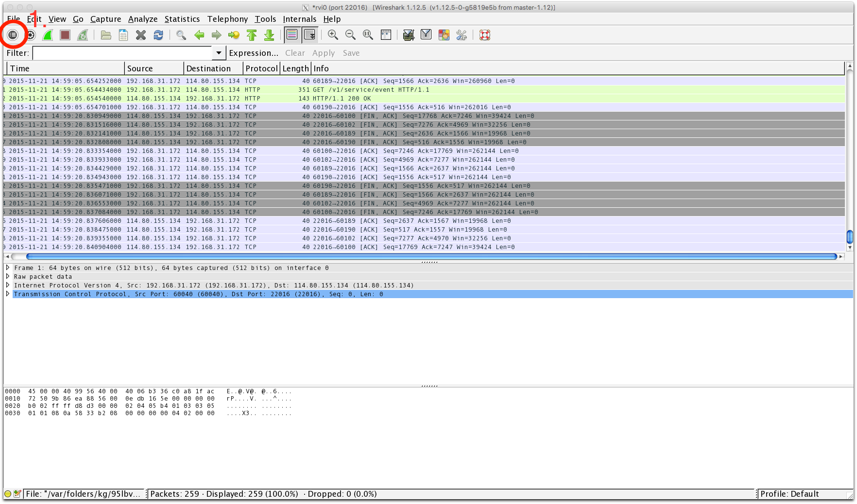This screenshot has width=857, height=504.
Task: Expand Transmission Control Protocol node
Action: pyautogui.click(x=8, y=294)
